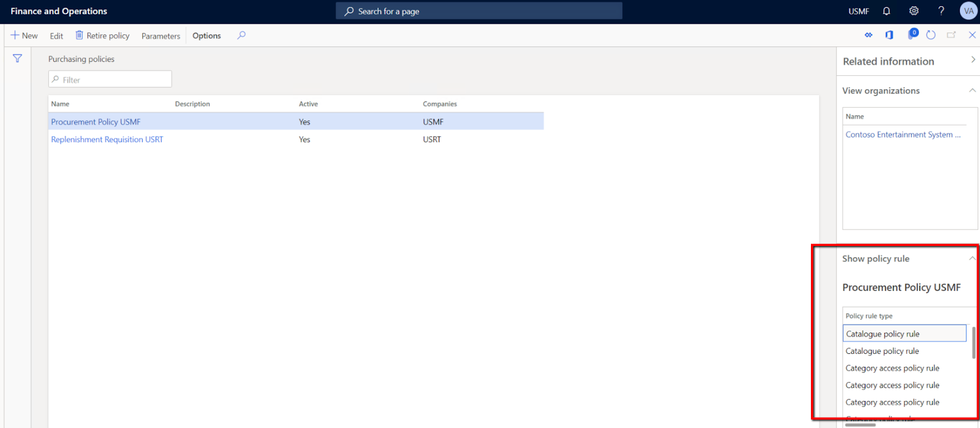Click the Finance and Operations title
Image resolution: width=980 pixels, height=428 pixels.
[x=59, y=11]
